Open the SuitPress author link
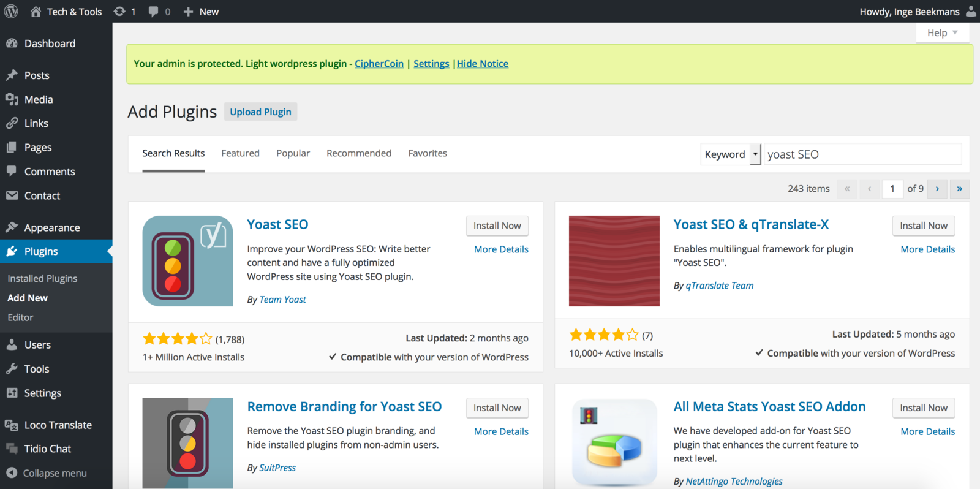 pyautogui.click(x=277, y=468)
